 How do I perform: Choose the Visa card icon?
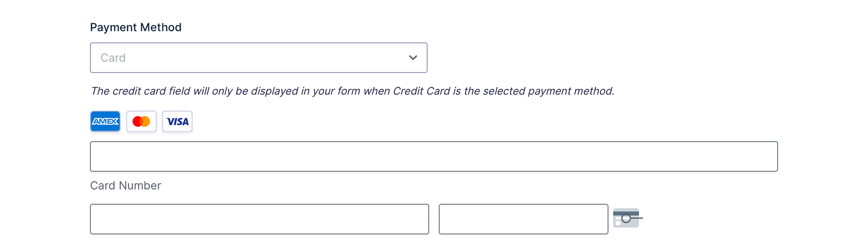pos(177,121)
